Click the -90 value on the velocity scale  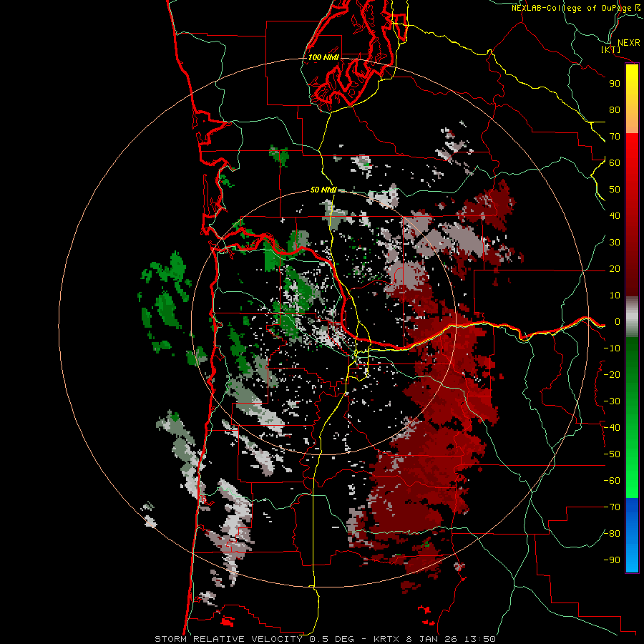pos(612,560)
